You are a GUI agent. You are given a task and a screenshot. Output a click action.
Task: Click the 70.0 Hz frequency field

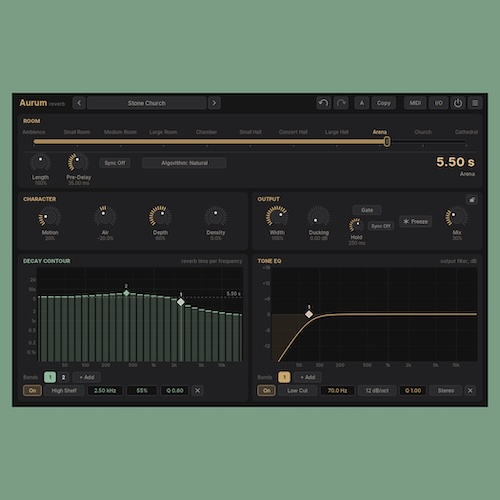337,390
